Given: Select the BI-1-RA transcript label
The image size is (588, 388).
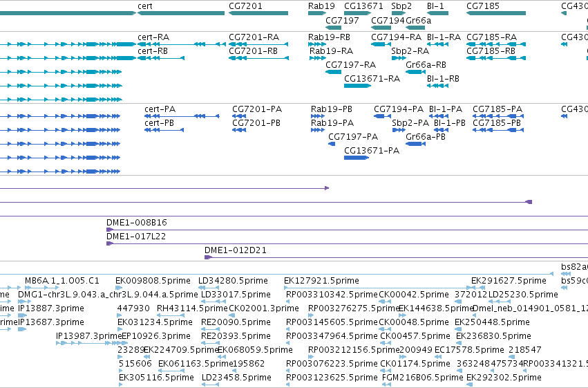Looking at the screenshot, I should [x=444, y=37].
